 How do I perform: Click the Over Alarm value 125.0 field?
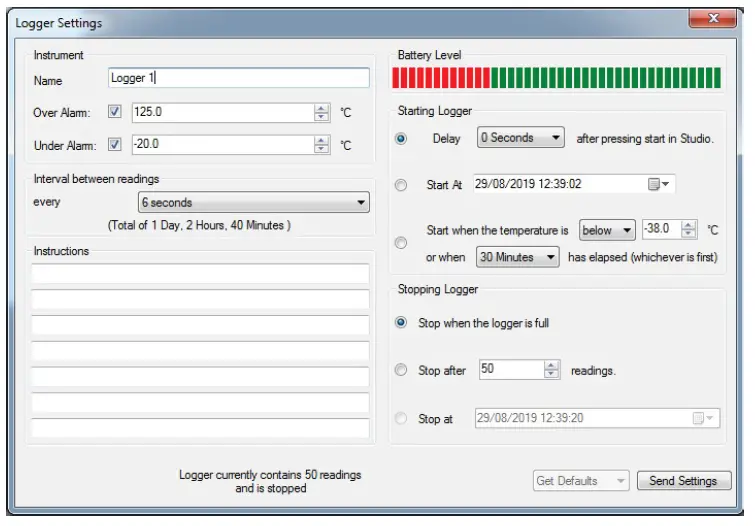point(223,112)
